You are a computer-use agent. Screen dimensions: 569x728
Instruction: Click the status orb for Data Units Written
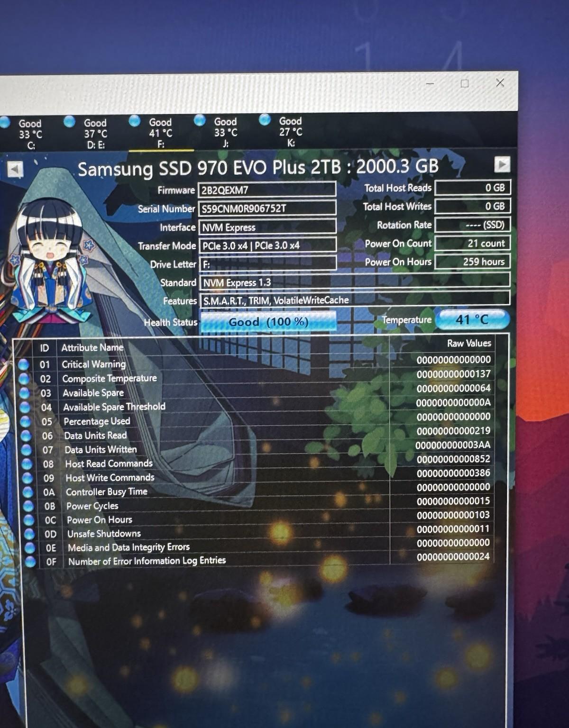click(27, 450)
